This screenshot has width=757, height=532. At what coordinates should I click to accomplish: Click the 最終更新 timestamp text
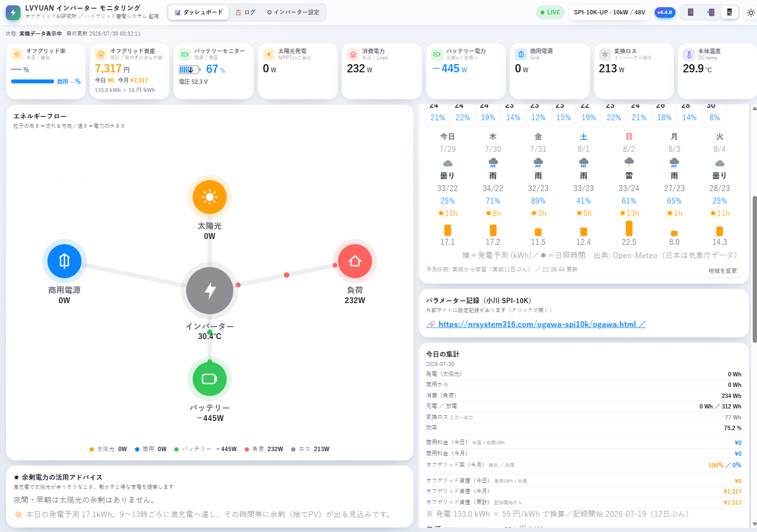[103, 34]
